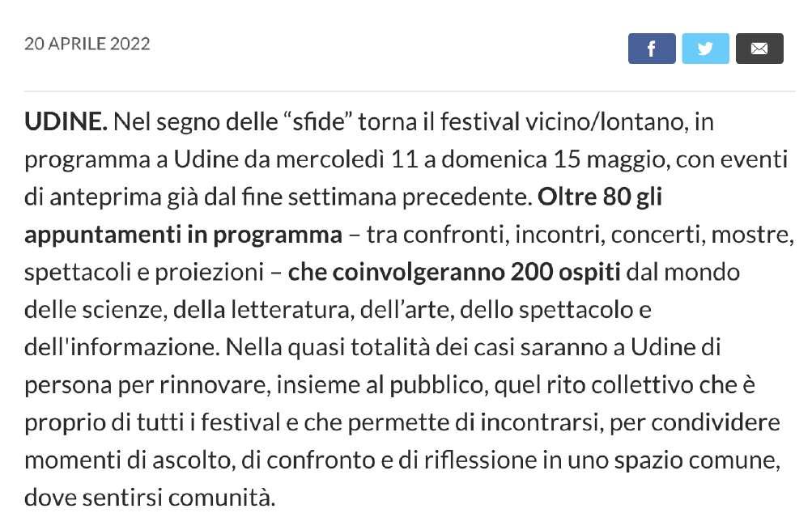Click bold text "che coinvolgeranno 200 ospiti"

[x=454, y=273]
